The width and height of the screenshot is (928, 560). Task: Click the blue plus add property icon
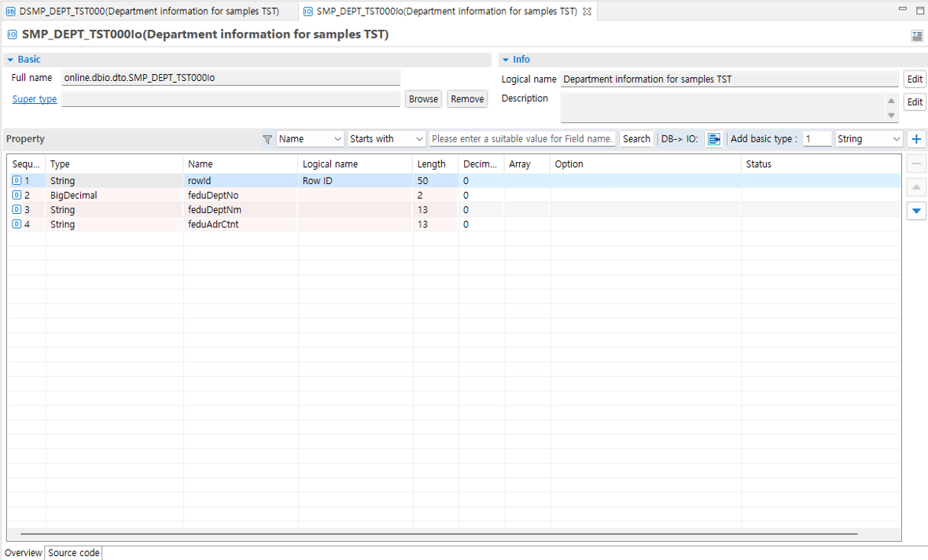[x=916, y=139]
